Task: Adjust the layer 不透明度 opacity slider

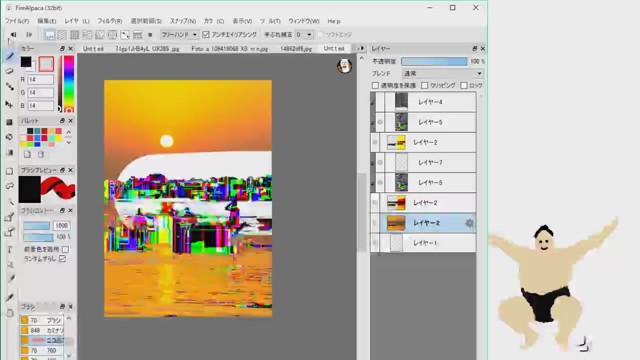Action: [x=434, y=61]
